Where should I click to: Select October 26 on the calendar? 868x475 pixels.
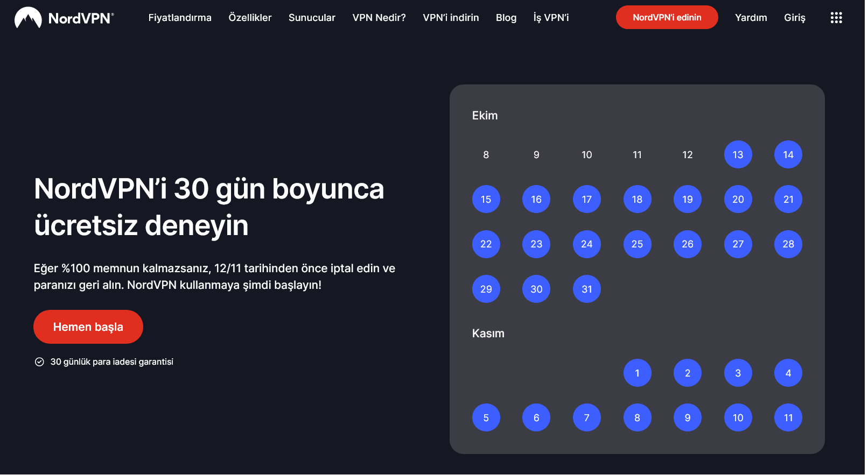(x=688, y=244)
